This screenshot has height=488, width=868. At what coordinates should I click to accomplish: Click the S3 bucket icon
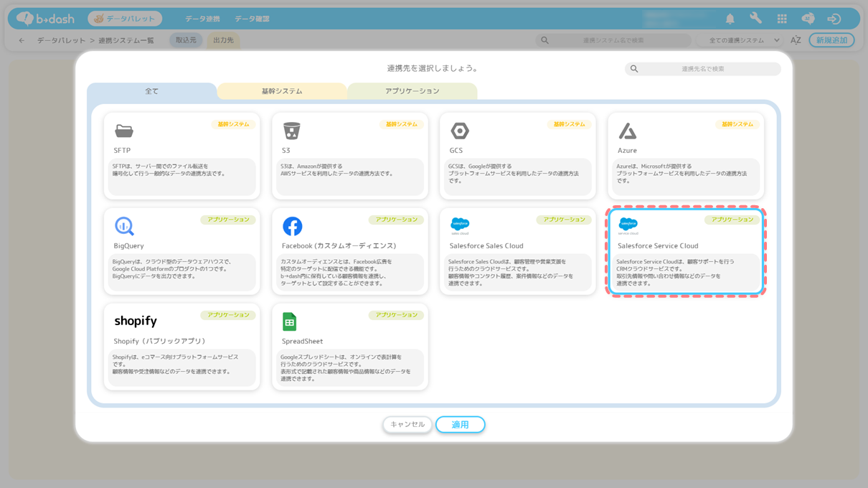pyautogui.click(x=291, y=131)
